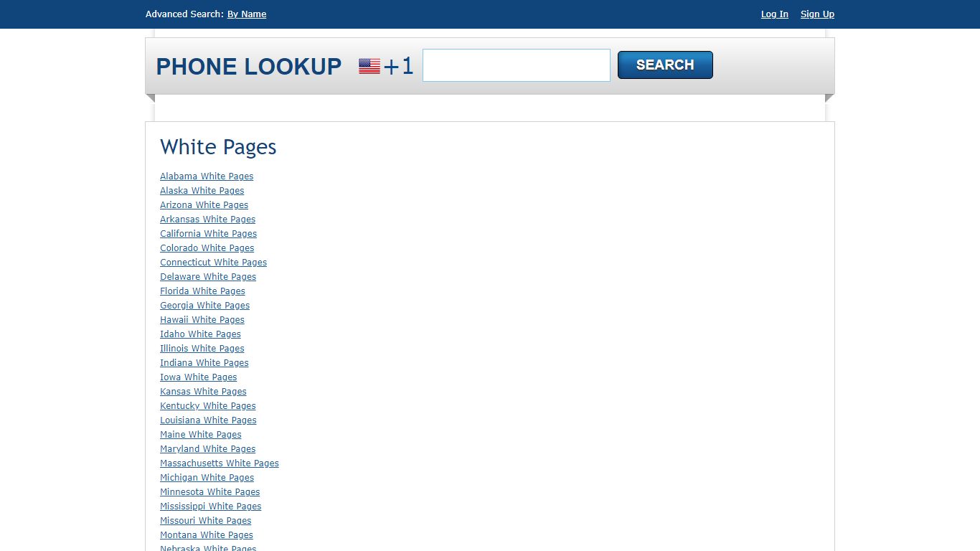Open Maryland White Pages
Viewport: 980px width, 551px height.
tap(207, 449)
